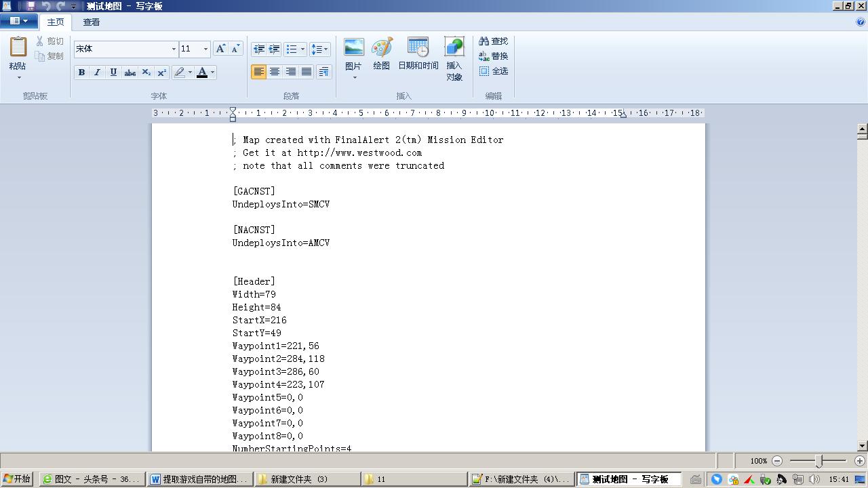Click the zoom slider handle
Image resolution: width=868 pixels, height=488 pixels.
click(818, 461)
